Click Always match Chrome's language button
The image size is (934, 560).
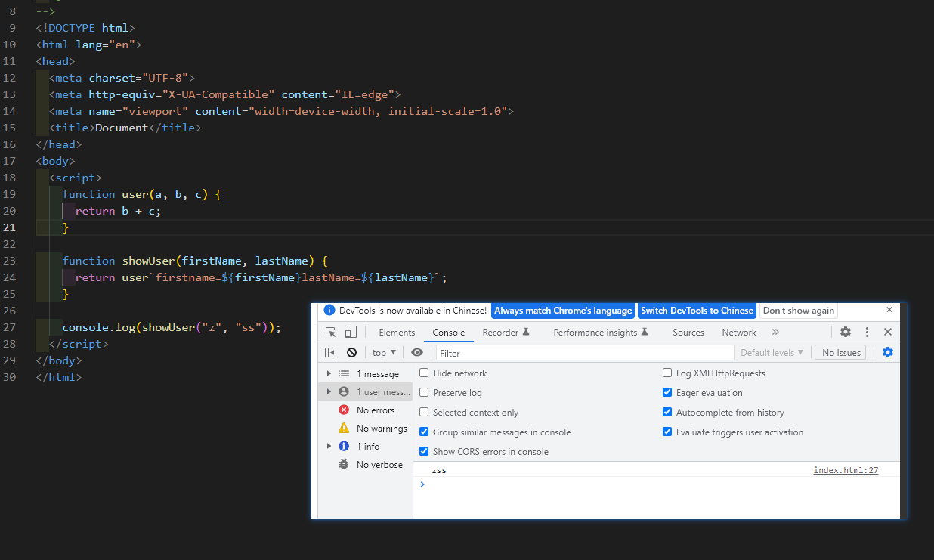pyautogui.click(x=563, y=311)
